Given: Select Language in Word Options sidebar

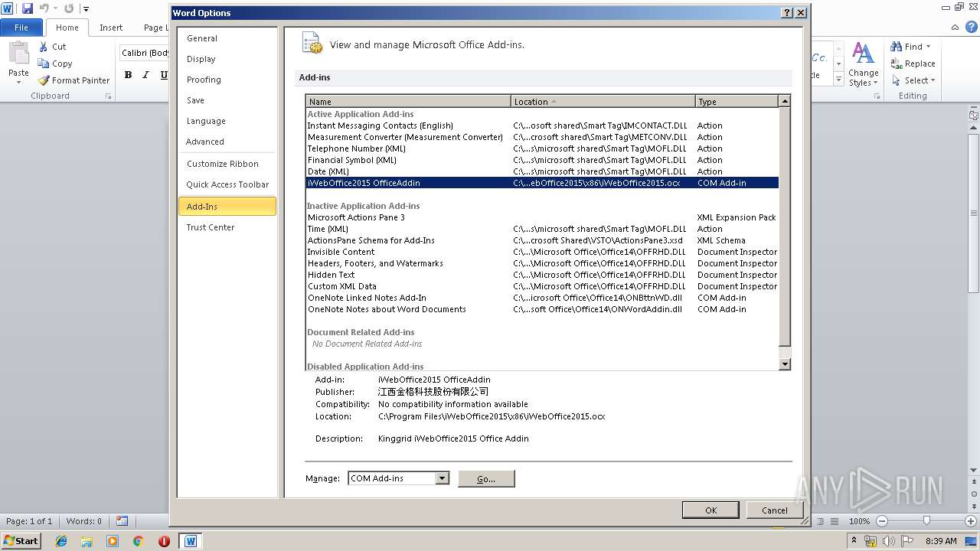Looking at the screenshot, I should pos(227,121).
